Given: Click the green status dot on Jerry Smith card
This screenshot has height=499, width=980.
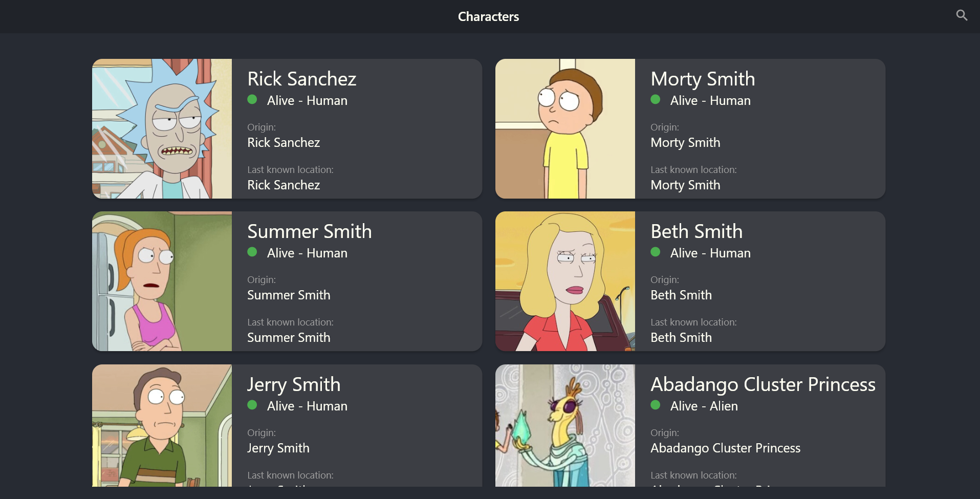Looking at the screenshot, I should coord(252,405).
